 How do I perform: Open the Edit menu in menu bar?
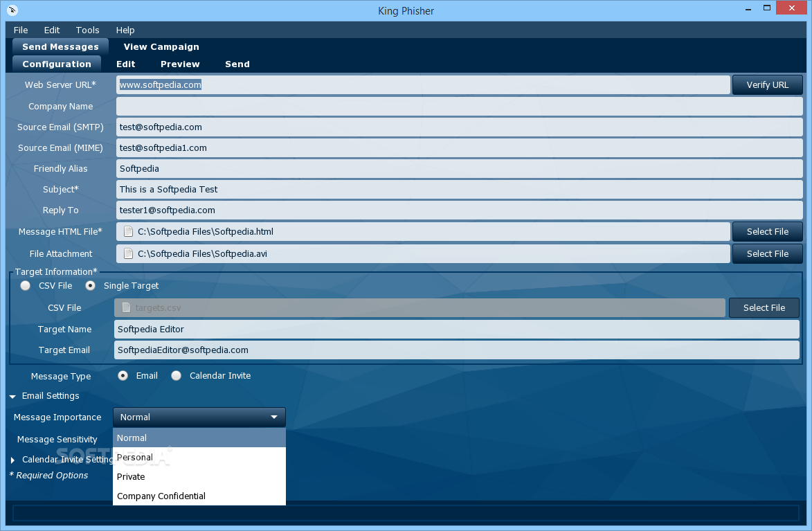click(52, 30)
